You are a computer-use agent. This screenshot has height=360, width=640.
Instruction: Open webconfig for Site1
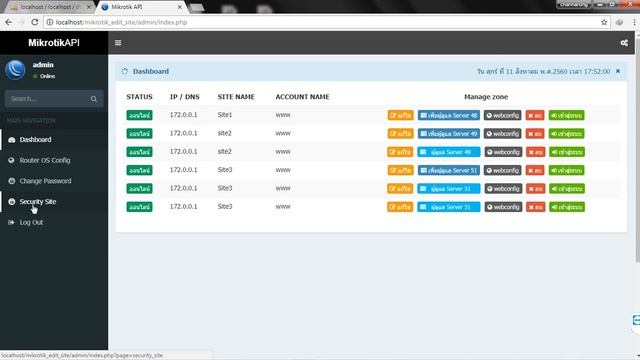503,116
